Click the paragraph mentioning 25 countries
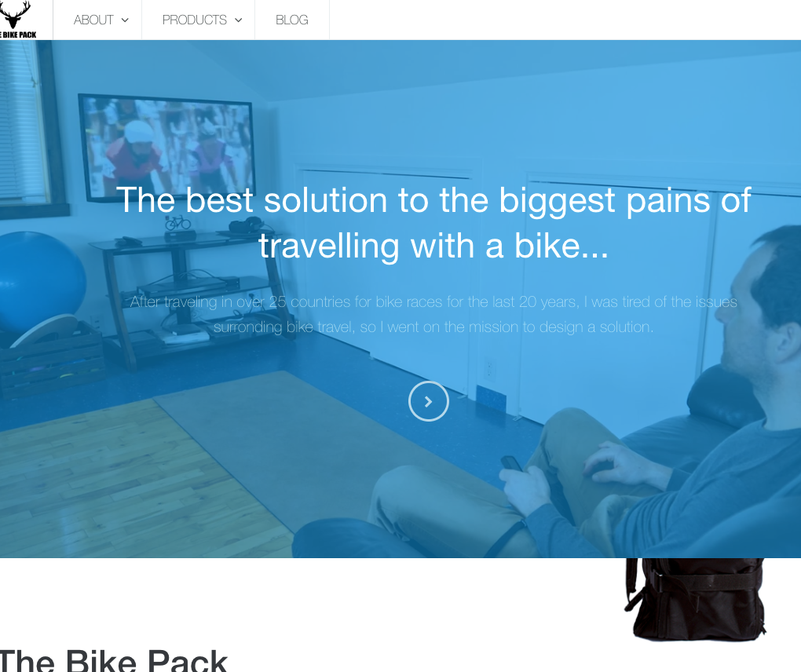This screenshot has height=672, width=801. pyautogui.click(x=433, y=314)
